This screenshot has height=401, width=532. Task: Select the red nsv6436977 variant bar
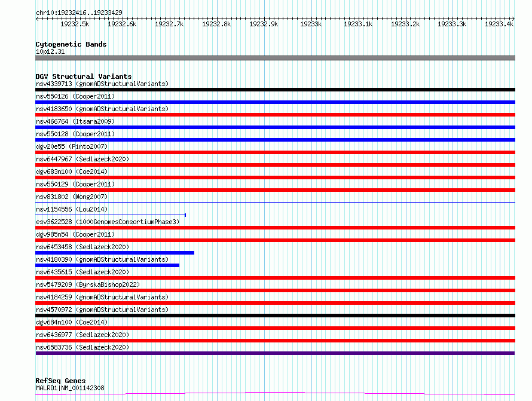[275, 341]
